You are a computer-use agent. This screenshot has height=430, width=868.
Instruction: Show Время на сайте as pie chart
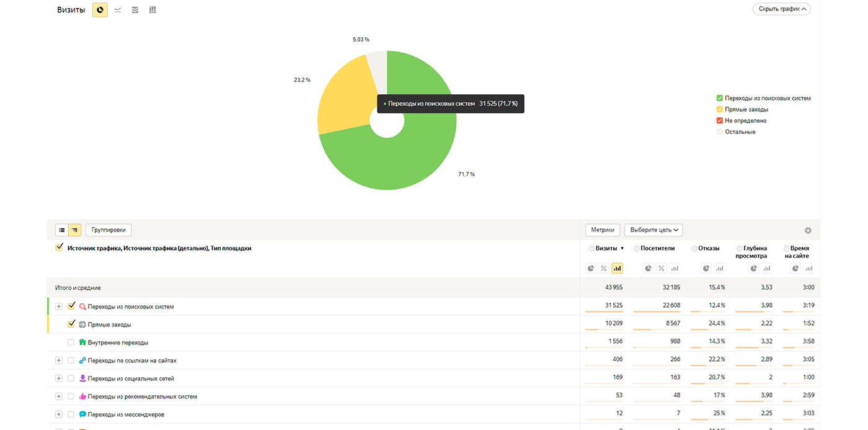[x=796, y=268]
